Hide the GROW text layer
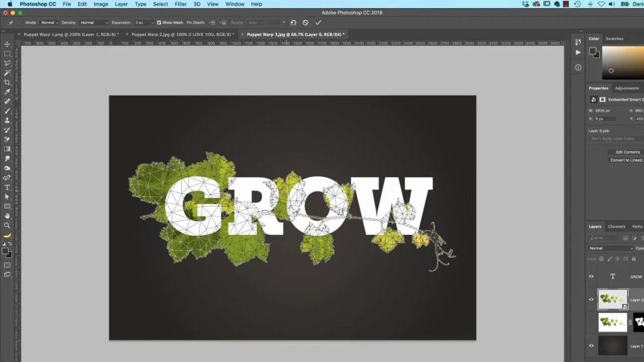The width and height of the screenshot is (644, 362). click(x=592, y=276)
